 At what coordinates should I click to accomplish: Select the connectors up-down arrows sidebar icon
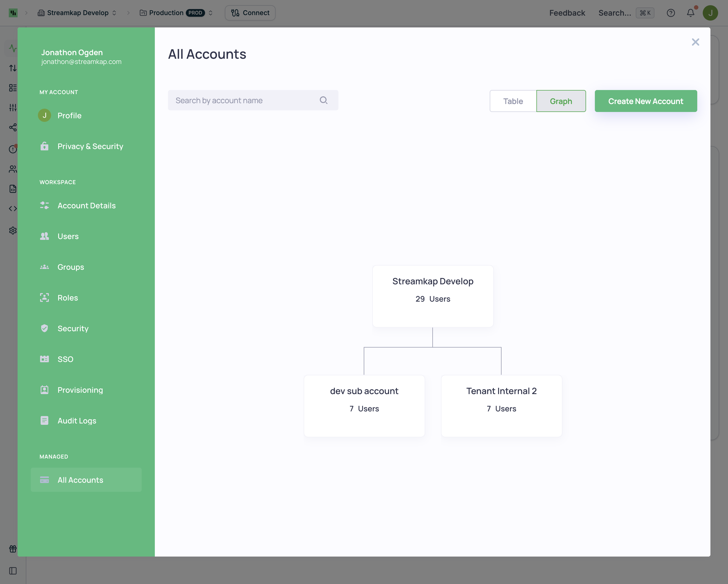coord(13,68)
